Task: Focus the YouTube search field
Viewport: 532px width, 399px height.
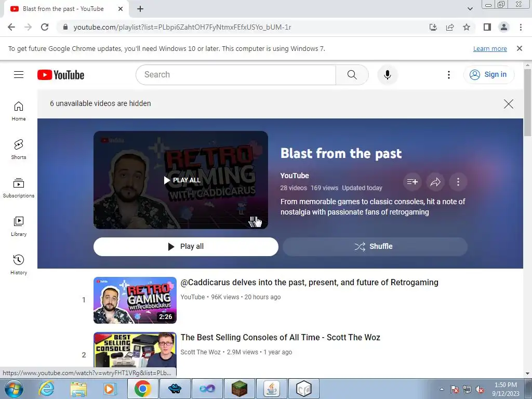Action: (236, 75)
